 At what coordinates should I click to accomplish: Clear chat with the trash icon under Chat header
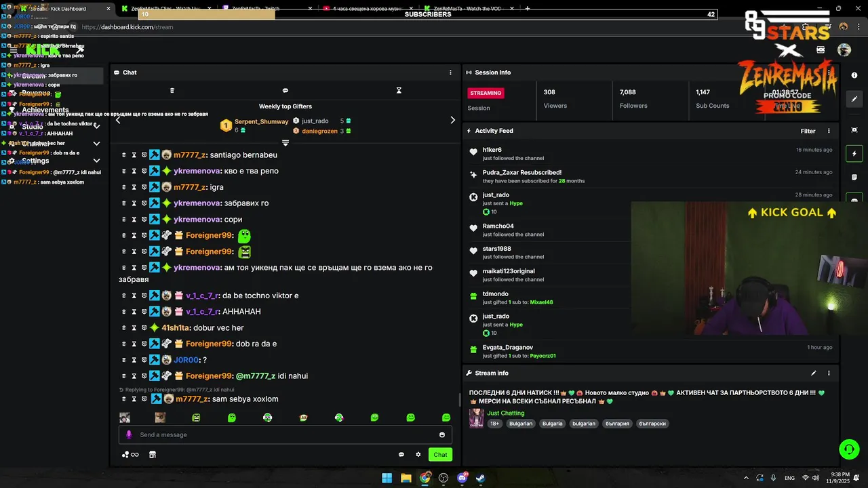172,90
